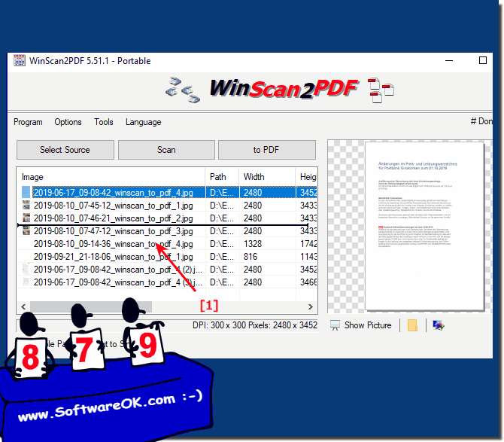Click the list's right scroll arrow

pos(310,307)
